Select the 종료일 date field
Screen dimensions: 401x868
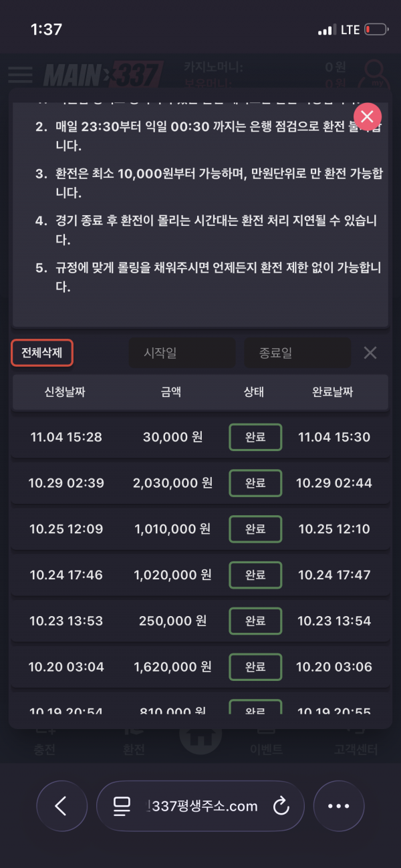click(x=297, y=353)
